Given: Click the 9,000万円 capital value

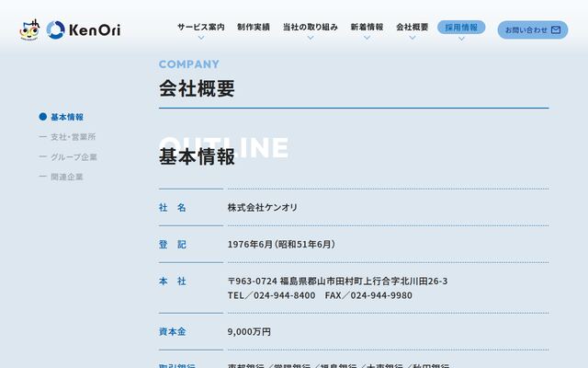Looking at the screenshot, I should tap(249, 332).
